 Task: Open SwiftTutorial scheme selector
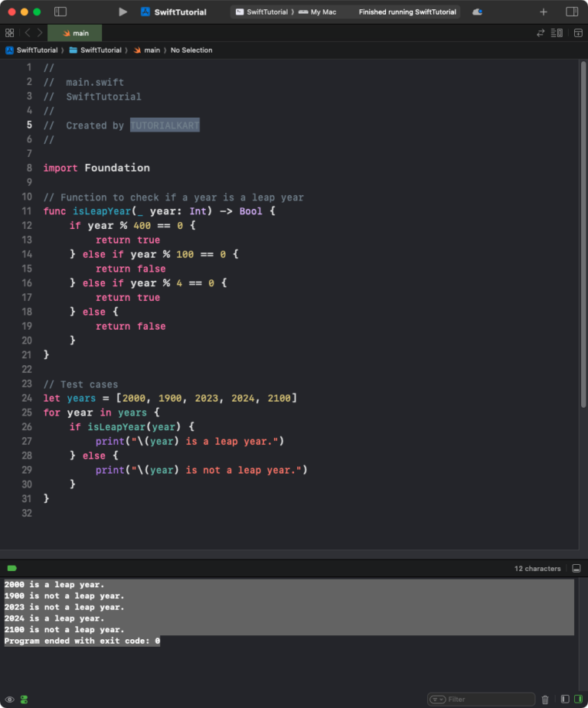(x=262, y=12)
